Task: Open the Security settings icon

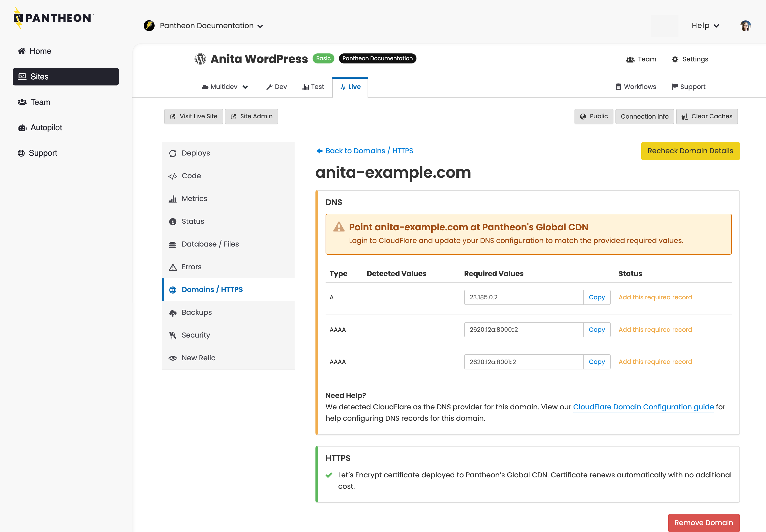Action: [173, 335]
